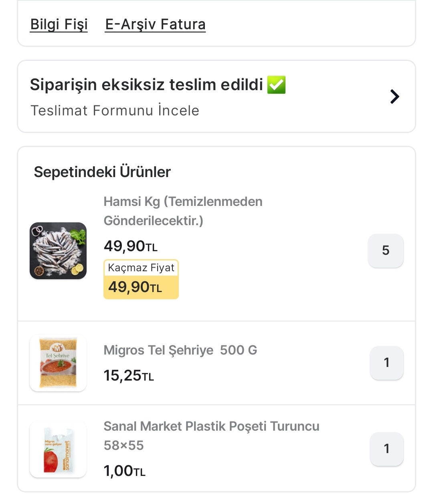
Task: Open 'Siparişin eksiksiz teslim edildi' heading
Action: 146,85
